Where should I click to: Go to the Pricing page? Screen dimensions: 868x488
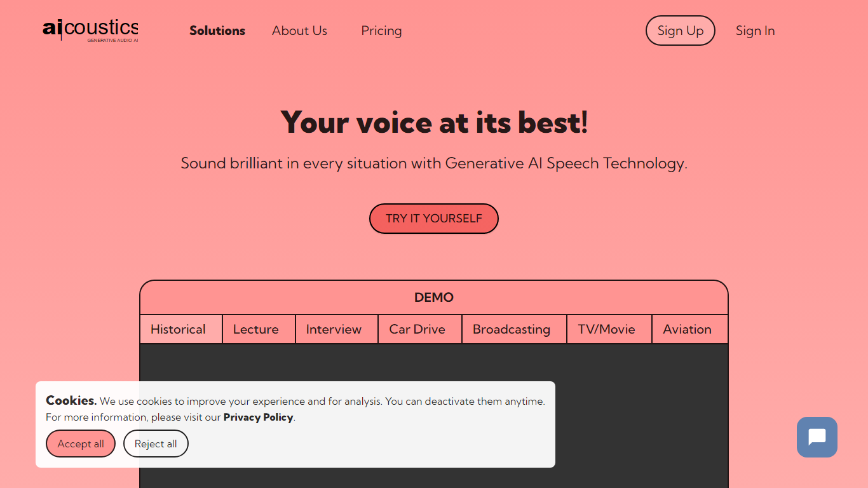coord(381,30)
